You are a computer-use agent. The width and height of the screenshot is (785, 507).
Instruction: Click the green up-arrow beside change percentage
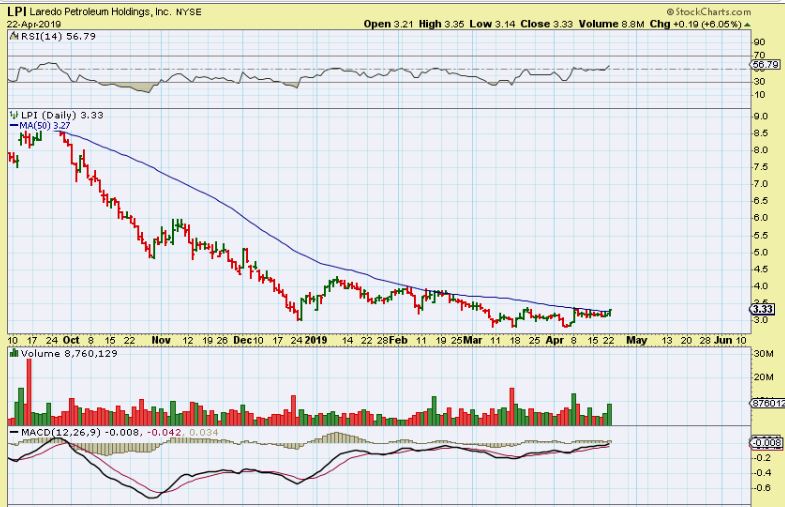click(747, 25)
